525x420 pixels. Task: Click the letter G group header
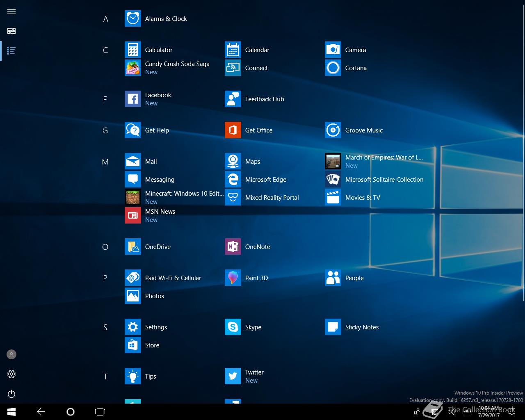[105, 130]
